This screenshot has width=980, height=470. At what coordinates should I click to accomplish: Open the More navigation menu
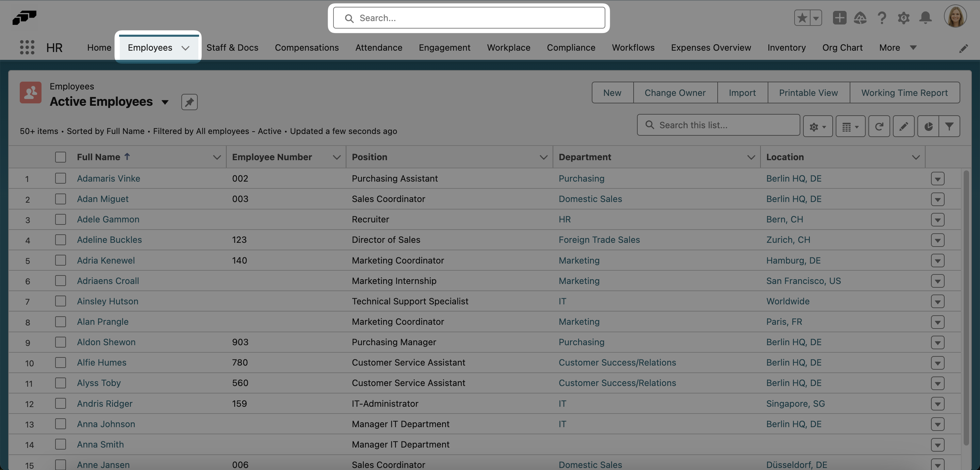click(x=897, y=48)
